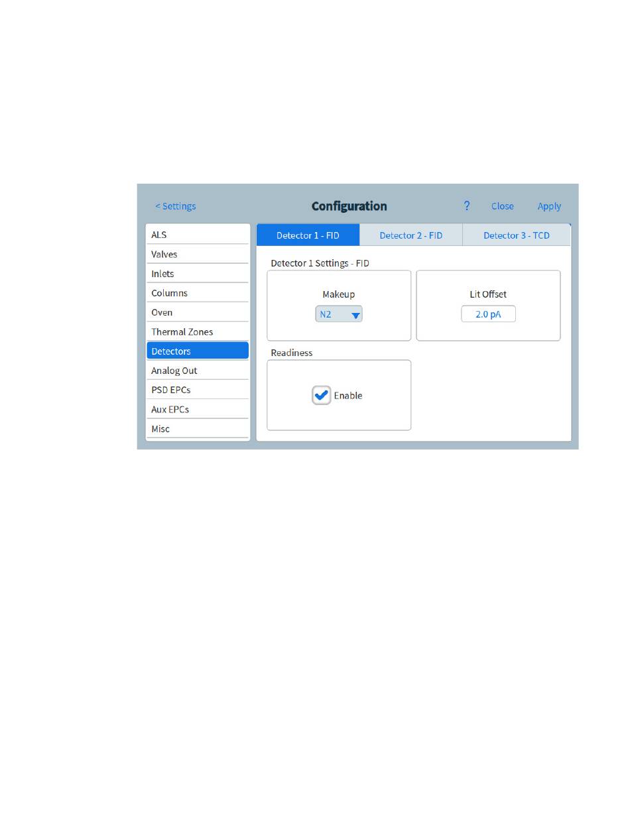
Task: Toggle the Readiness Enable checkbox
Action: pyautogui.click(x=322, y=395)
